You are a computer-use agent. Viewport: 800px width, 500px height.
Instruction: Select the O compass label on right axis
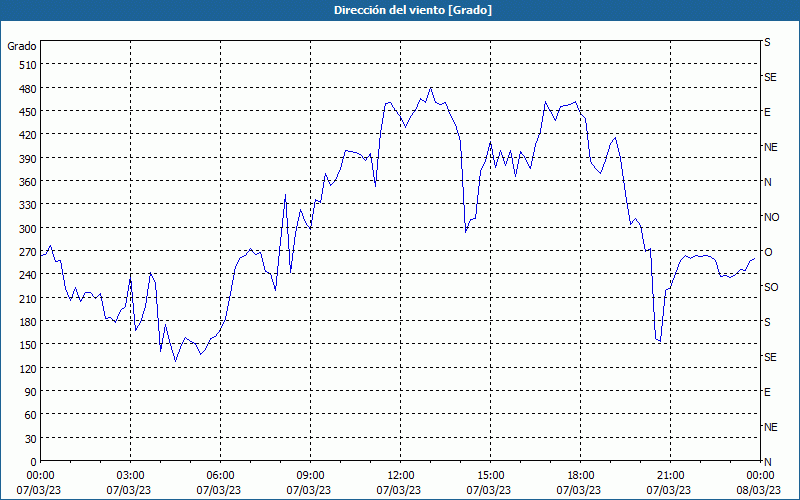coord(768,252)
